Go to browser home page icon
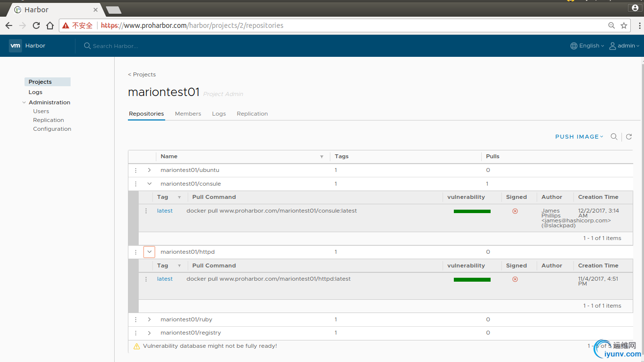Viewport: 644px width, 362px height. pyautogui.click(x=50, y=25)
